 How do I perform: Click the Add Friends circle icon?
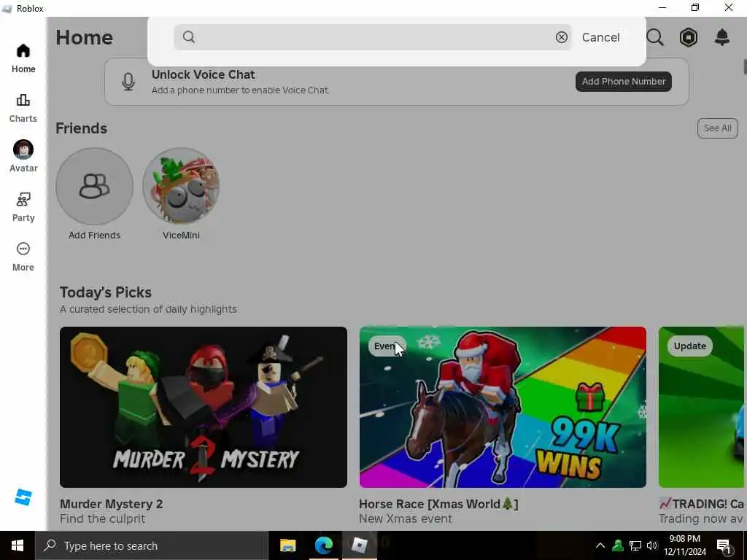(94, 186)
